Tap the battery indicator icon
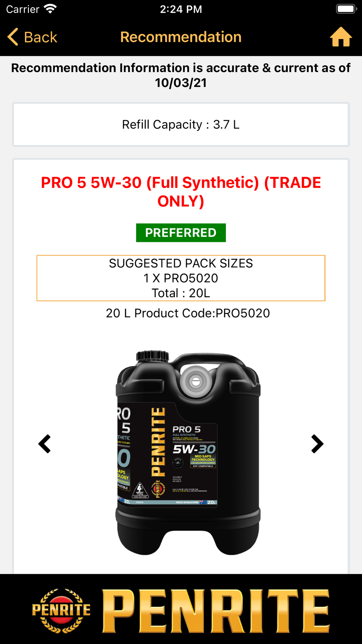The height and width of the screenshot is (644, 362). (x=346, y=9)
